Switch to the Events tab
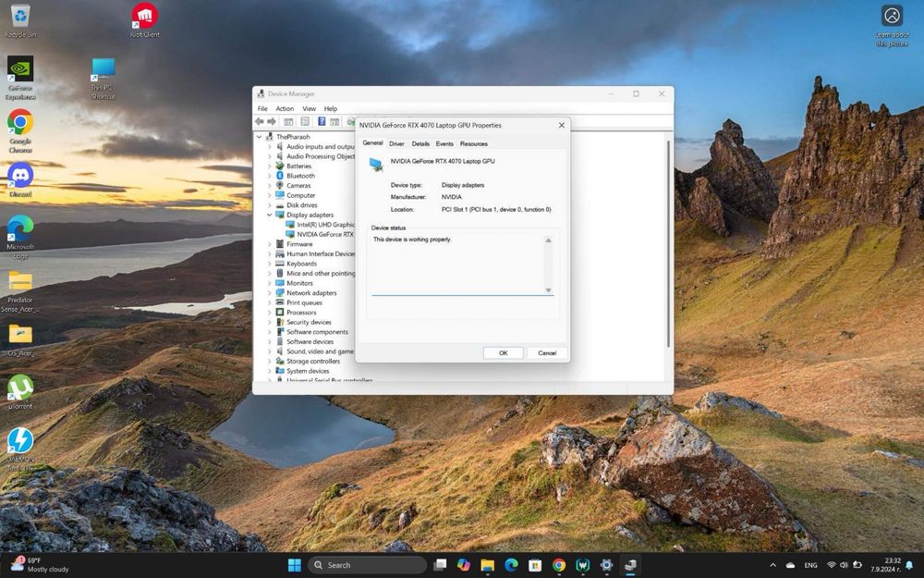Image resolution: width=924 pixels, height=578 pixels. pyautogui.click(x=444, y=144)
